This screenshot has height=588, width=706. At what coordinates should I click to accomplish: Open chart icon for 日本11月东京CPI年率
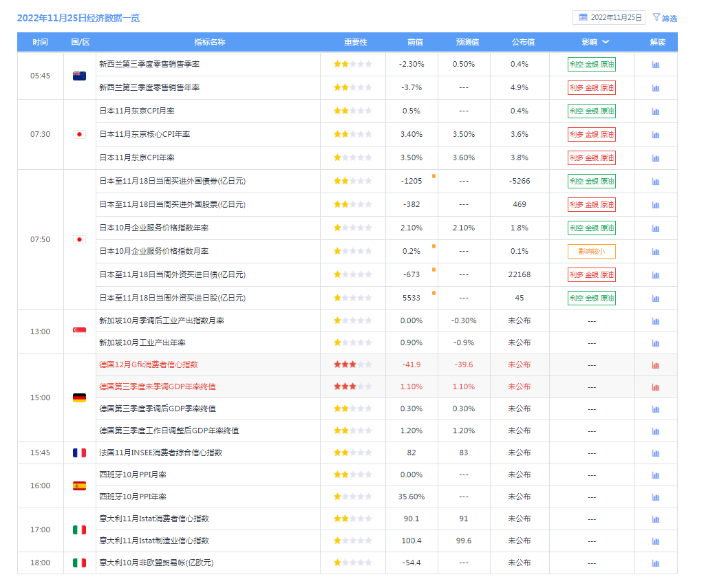[x=656, y=158]
